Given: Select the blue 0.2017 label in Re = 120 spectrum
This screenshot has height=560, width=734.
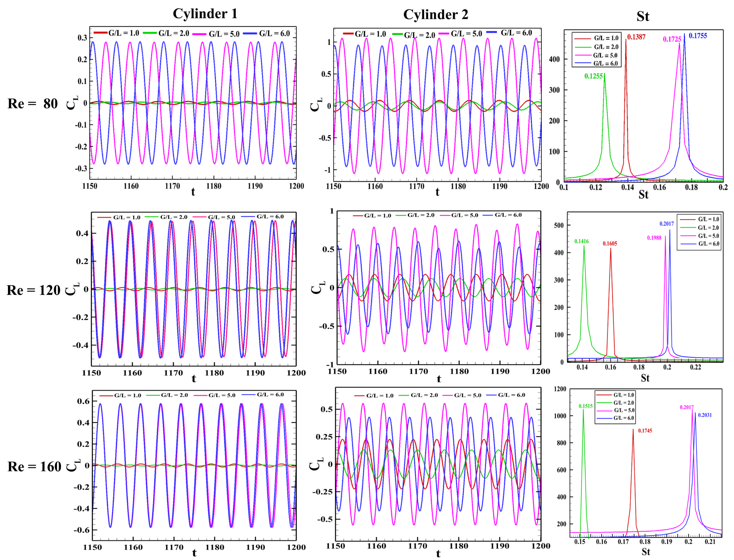Looking at the screenshot, I should click(667, 224).
